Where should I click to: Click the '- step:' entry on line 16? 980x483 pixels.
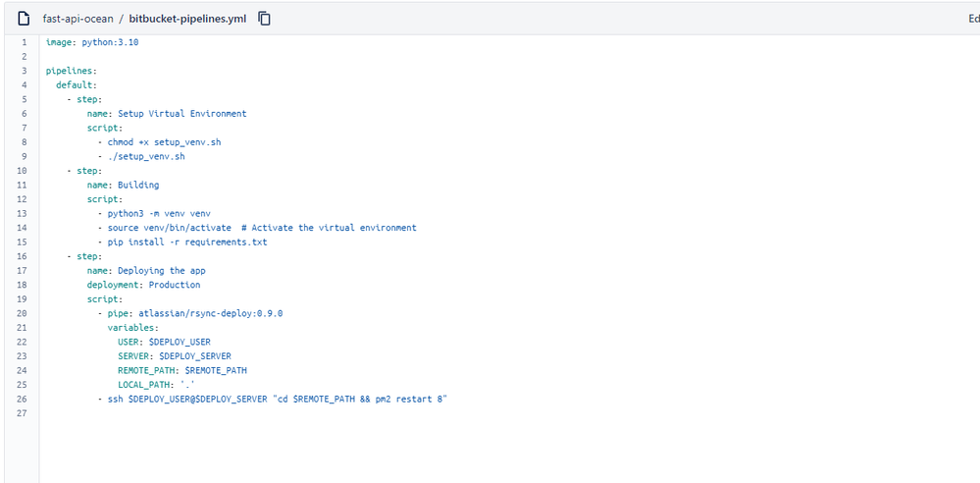[84, 256]
